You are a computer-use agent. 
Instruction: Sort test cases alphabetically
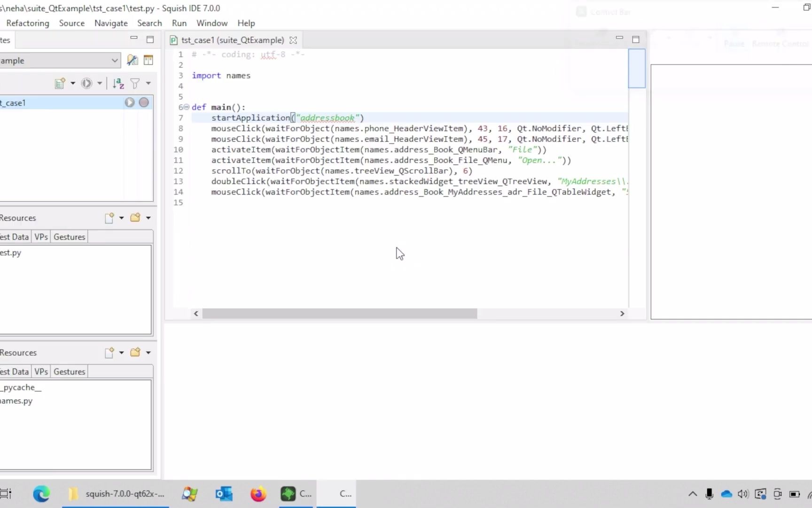tap(118, 83)
